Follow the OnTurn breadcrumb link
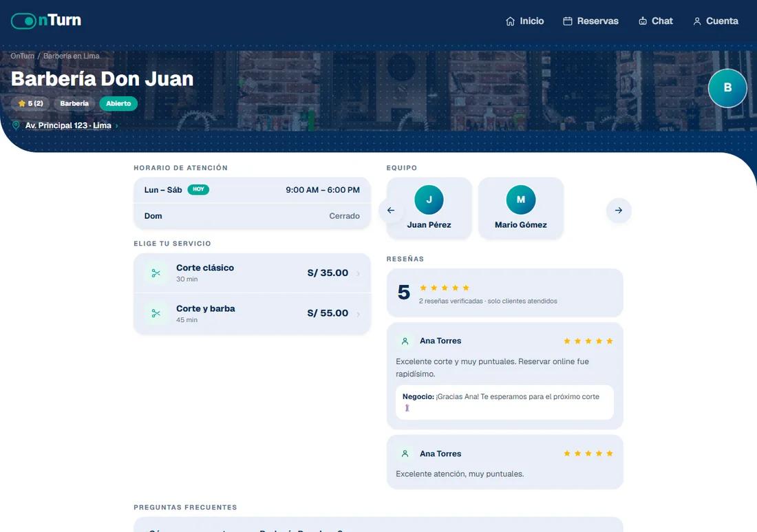757x532 pixels. [22, 56]
